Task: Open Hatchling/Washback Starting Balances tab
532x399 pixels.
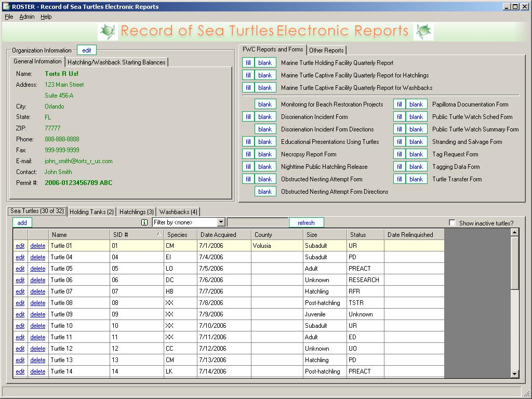Action: (116, 62)
